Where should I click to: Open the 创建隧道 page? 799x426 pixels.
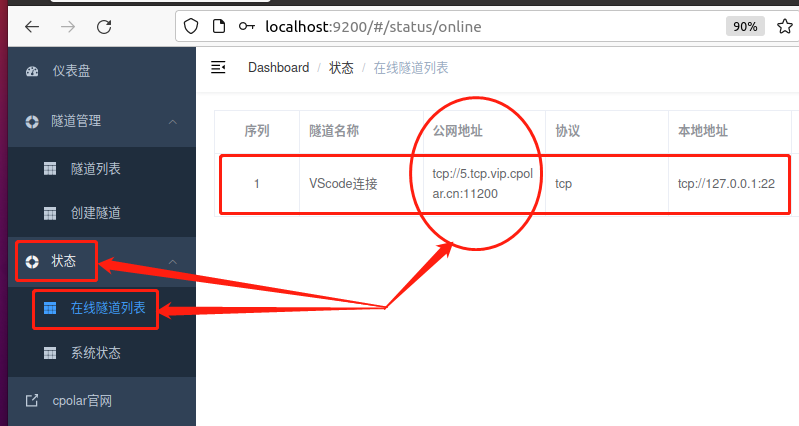coord(102,213)
